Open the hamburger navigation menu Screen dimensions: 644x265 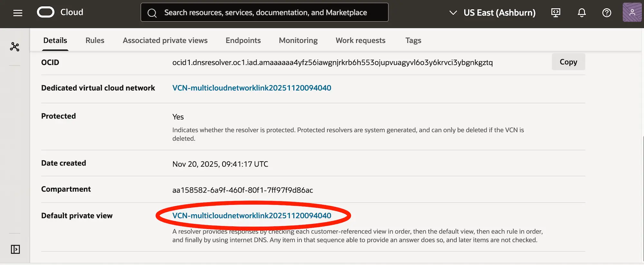18,13
